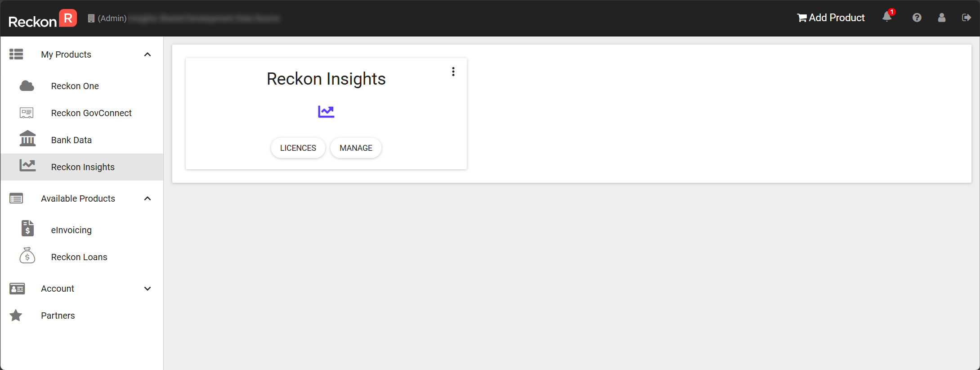Click the LICENCES button
The image size is (980, 370).
coord(298,148)
